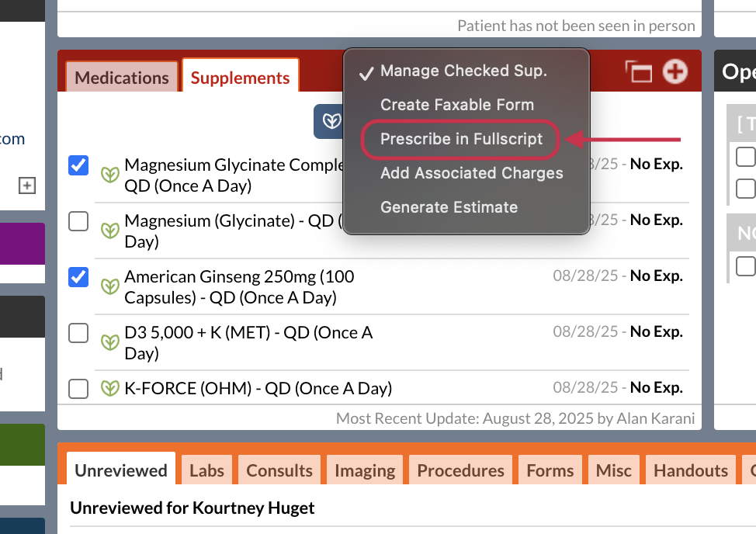Switch to the Handouts tab
Image resolution: width=756 pixels, height=534 pixels.
691,470
